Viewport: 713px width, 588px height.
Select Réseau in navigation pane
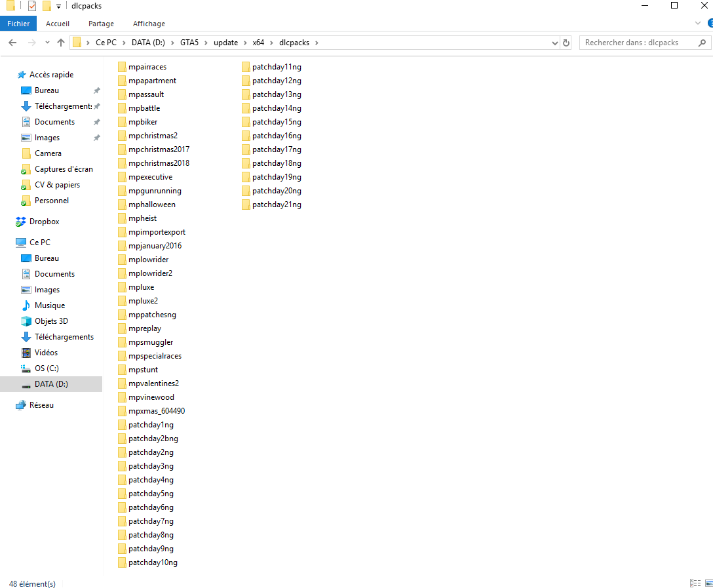point(41,405)
